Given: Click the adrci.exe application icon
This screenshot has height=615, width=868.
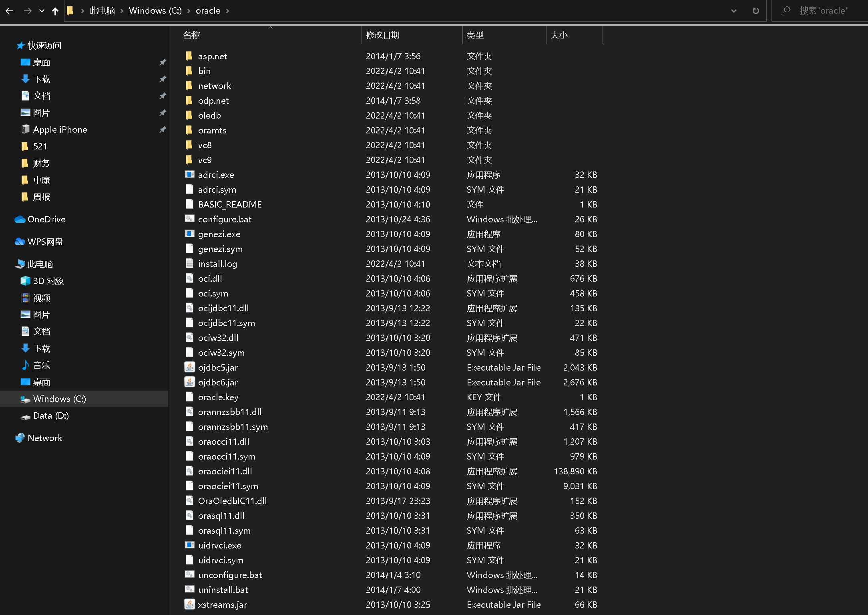Looking at the screenshot, I should [x=189, y=175].
